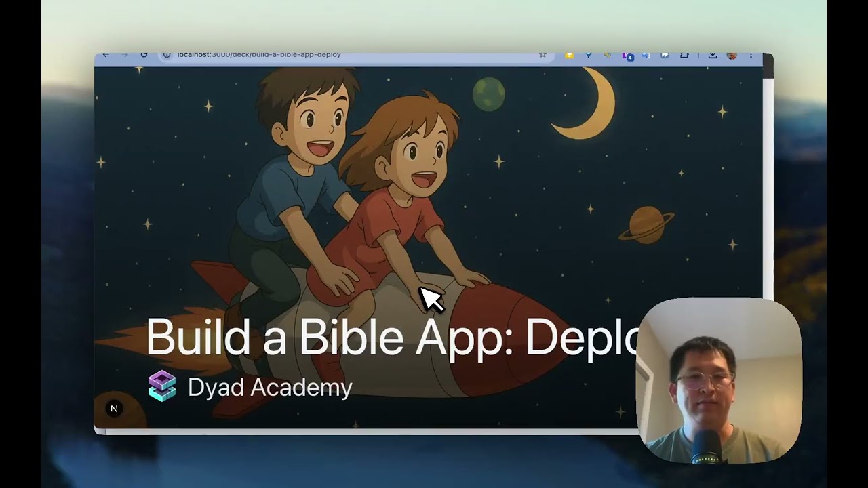This screenshot has height=488, width=868.
Task: Click the presenter webcam overlay
Action: coord(719,381)
